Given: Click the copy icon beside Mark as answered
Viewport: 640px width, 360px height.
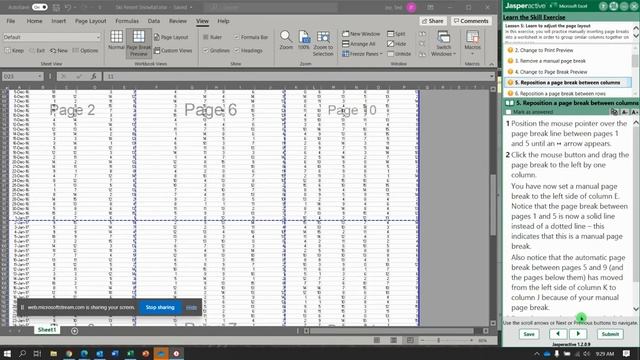Looking at the screenshot, I should point(614,112).
